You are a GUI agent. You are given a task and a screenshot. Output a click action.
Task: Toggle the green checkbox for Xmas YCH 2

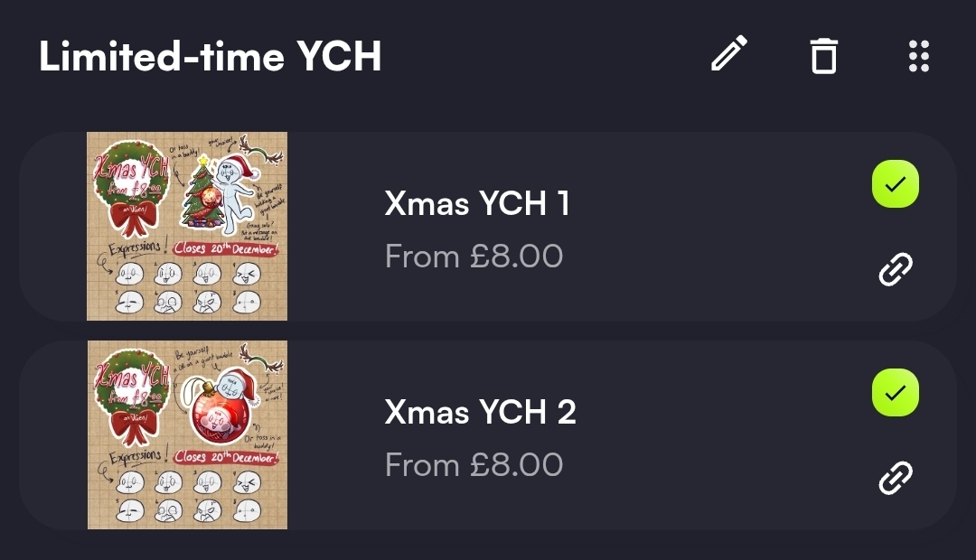[895, 393]
